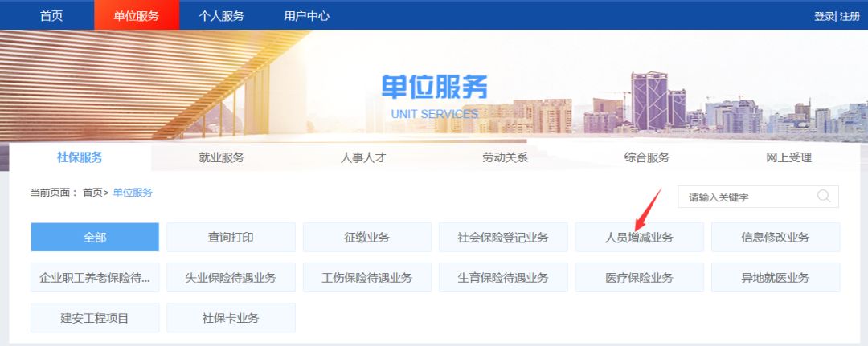Switch to the 就业服务 tab
Viewport: 868px width, 346px height.
point(221,157)
